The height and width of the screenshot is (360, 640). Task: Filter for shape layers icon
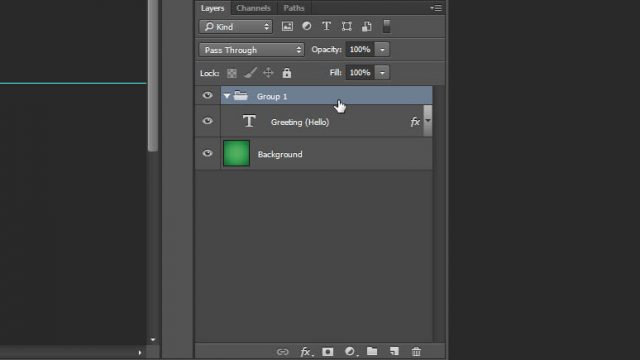tap(347, 27)
